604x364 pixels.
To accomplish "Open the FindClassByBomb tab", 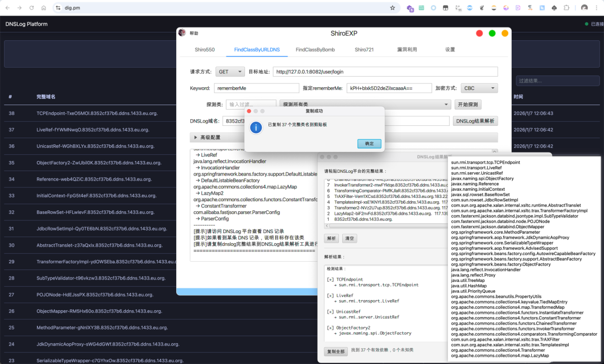I will 315,50.
